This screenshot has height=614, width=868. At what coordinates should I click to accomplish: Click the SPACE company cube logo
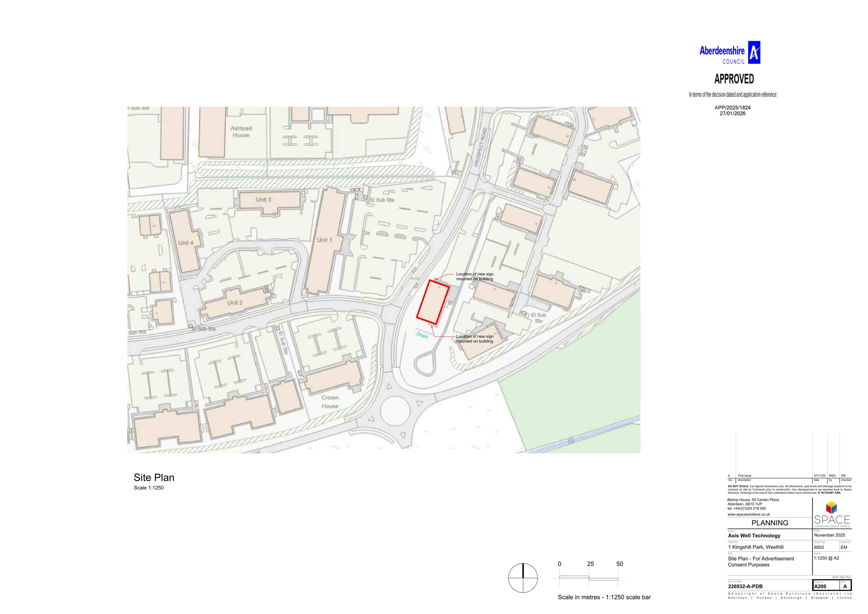coord(832,507)
